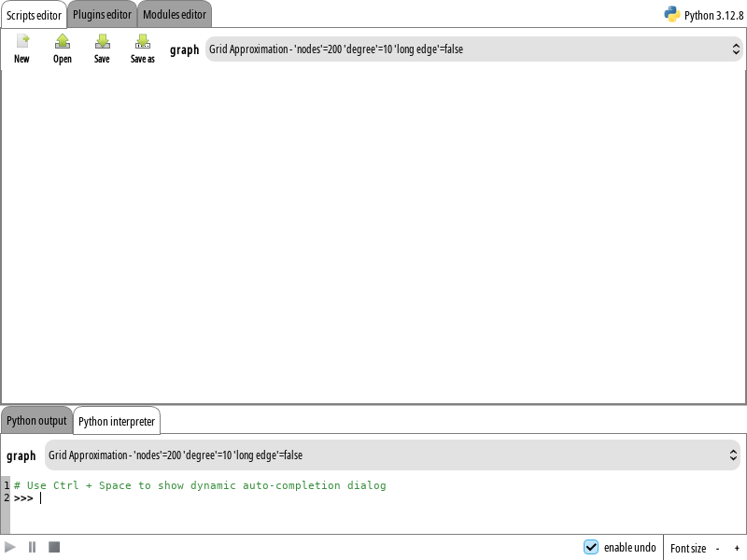Open a script file with the Open icon
747x560 pixels.
click(62, 42)
